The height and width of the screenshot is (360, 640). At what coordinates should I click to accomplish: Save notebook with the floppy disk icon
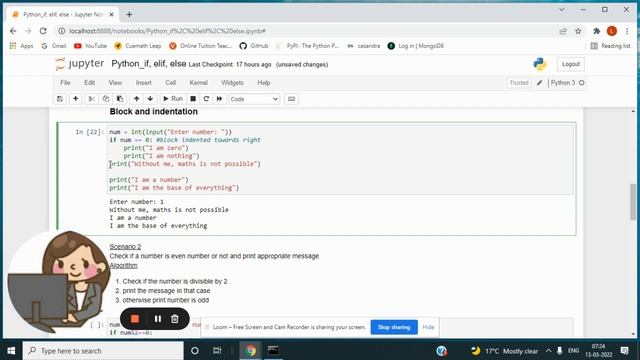point(60,99)
